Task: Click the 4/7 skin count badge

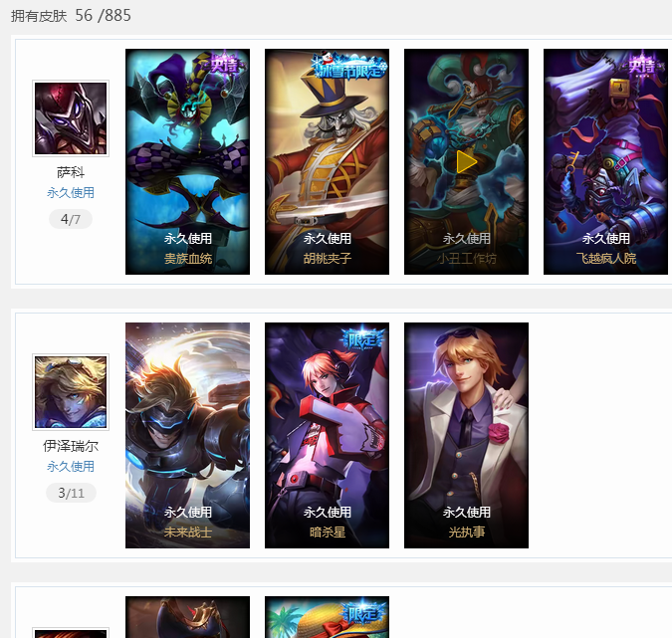Action: pos(71,219)
